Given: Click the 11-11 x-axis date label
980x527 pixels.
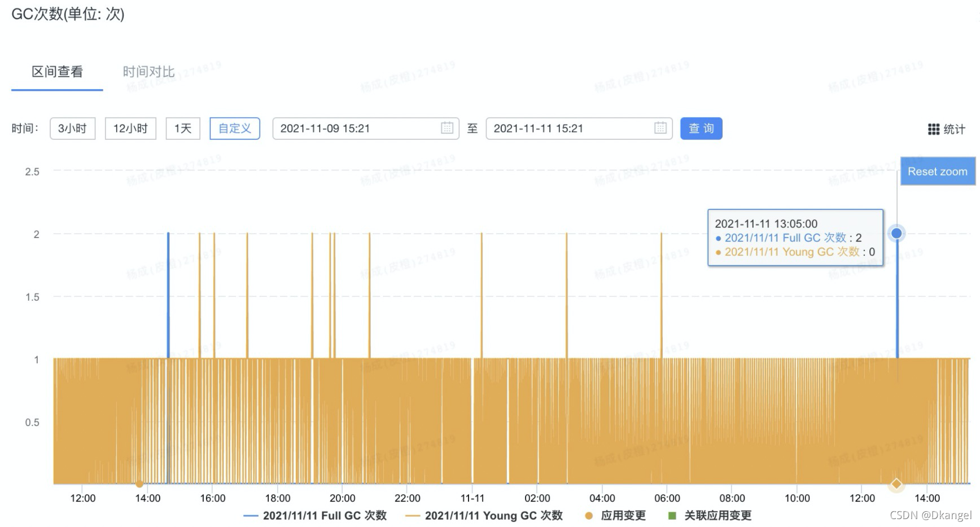Looking at the screenshot, I should (x=473, y=498).
